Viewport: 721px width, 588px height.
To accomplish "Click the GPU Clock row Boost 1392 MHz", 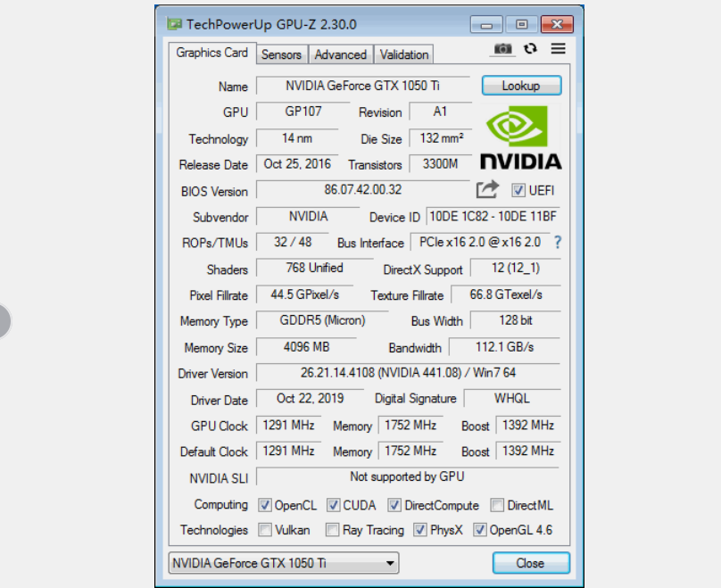I will tap(528, 426).
